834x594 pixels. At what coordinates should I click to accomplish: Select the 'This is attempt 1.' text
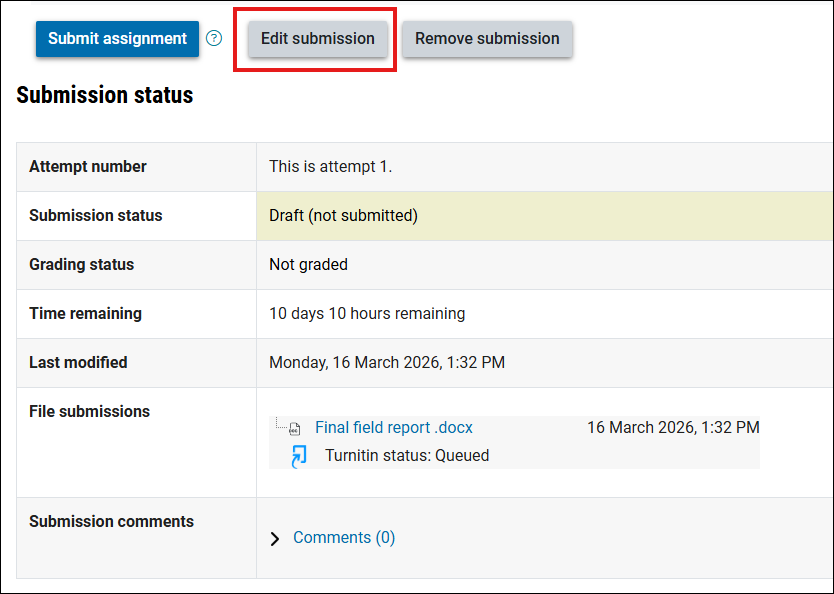330,166
